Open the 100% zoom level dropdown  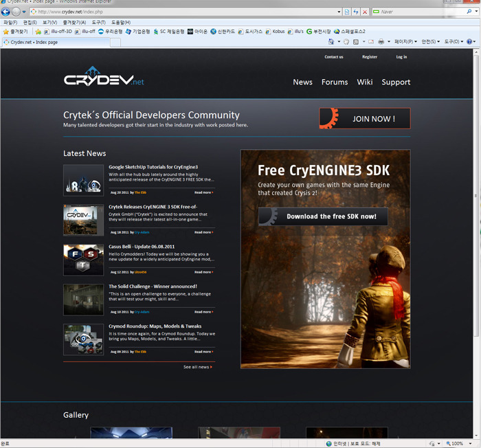[470, 443]
